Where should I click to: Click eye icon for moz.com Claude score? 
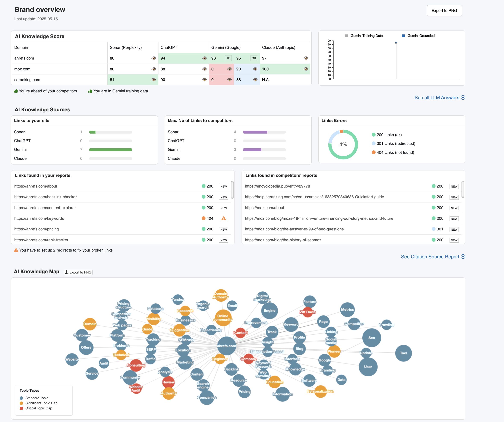coord(306,69)
